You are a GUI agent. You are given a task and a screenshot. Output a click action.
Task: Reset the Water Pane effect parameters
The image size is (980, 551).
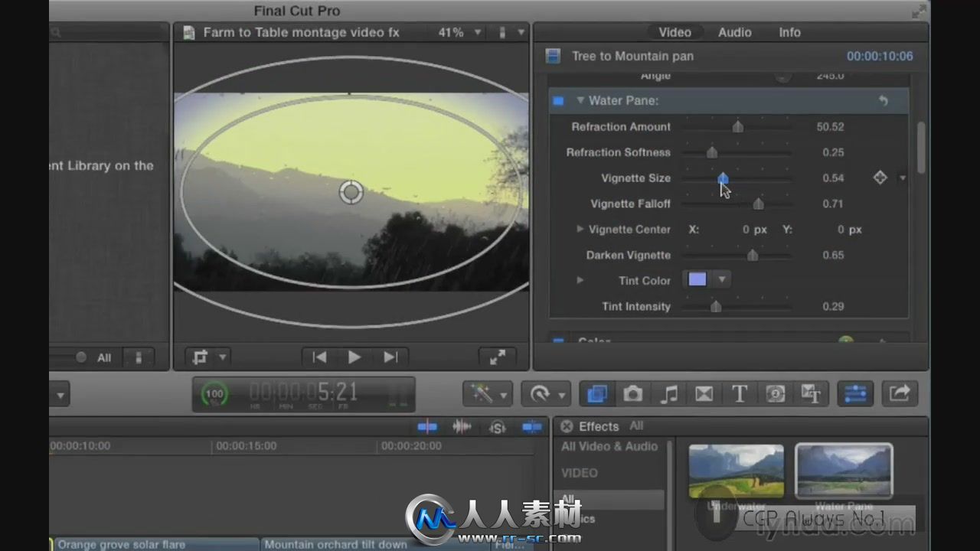(x=883, y=100)
